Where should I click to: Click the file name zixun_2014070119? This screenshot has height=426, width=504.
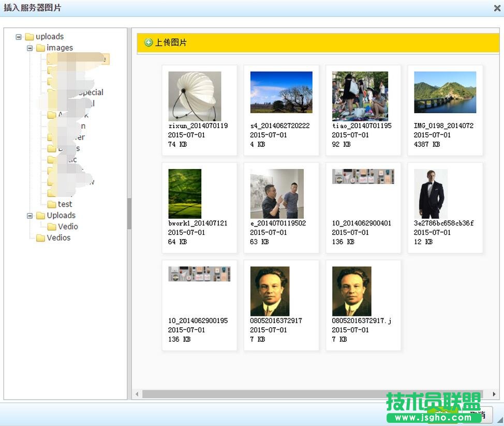coord(198,126)
